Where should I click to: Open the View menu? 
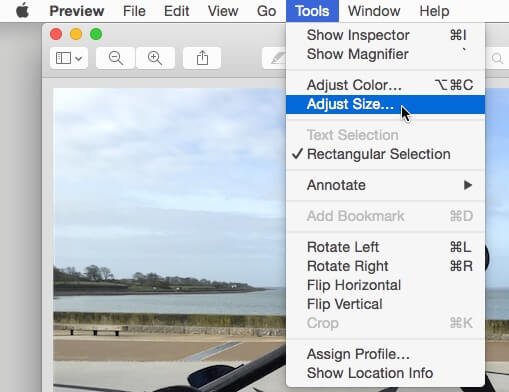pos(223,11)
